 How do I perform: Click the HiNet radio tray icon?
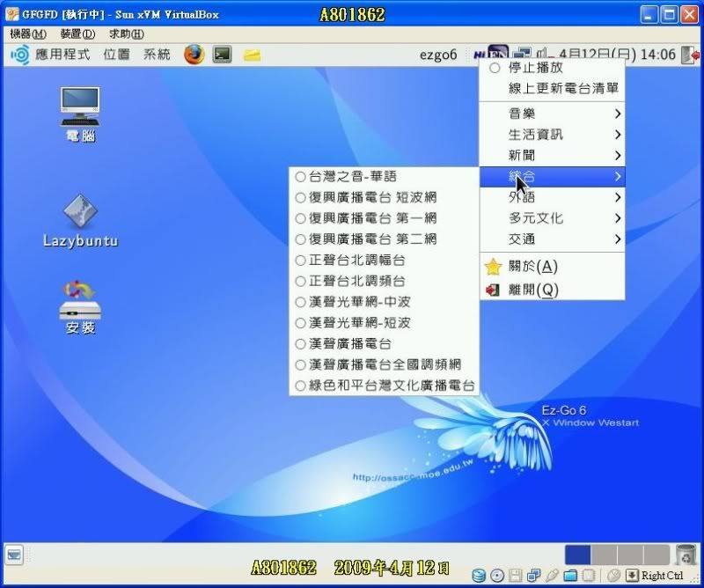tap(480, 55)
